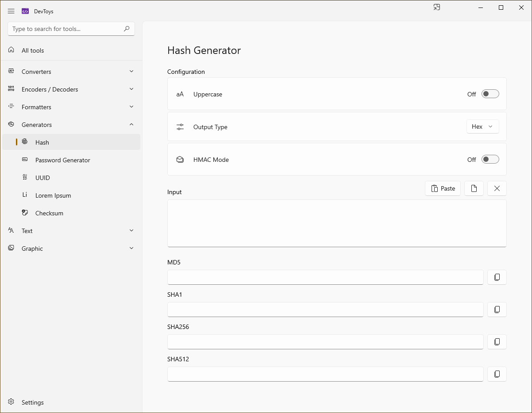The width and height of the screenshot is (532, 413).
Task: Open the UUID generator tool
Action: pos(71,178)
